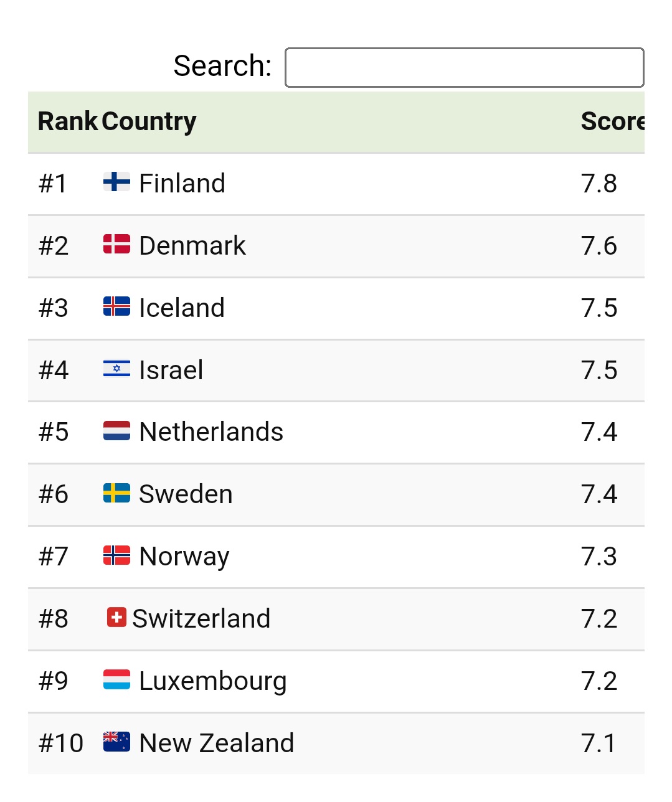Screen dimensions: 672x802
Task: Click the Sweden flag icon
Action: [116, 493]
